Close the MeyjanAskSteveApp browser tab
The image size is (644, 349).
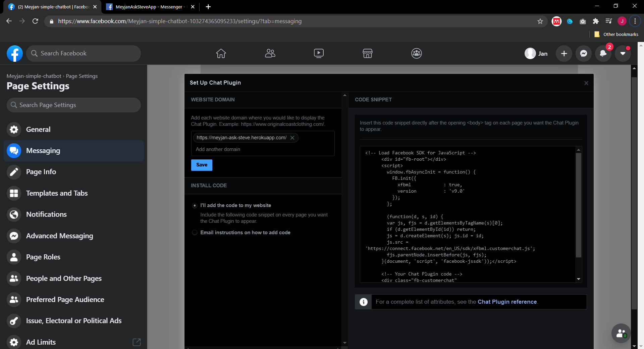click(x=193, y=7)
